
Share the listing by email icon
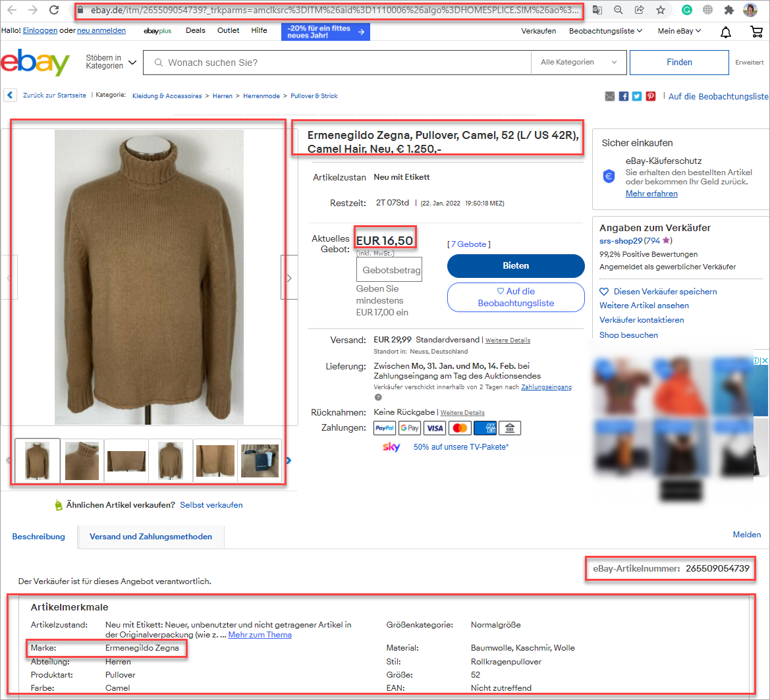point(610,96)
